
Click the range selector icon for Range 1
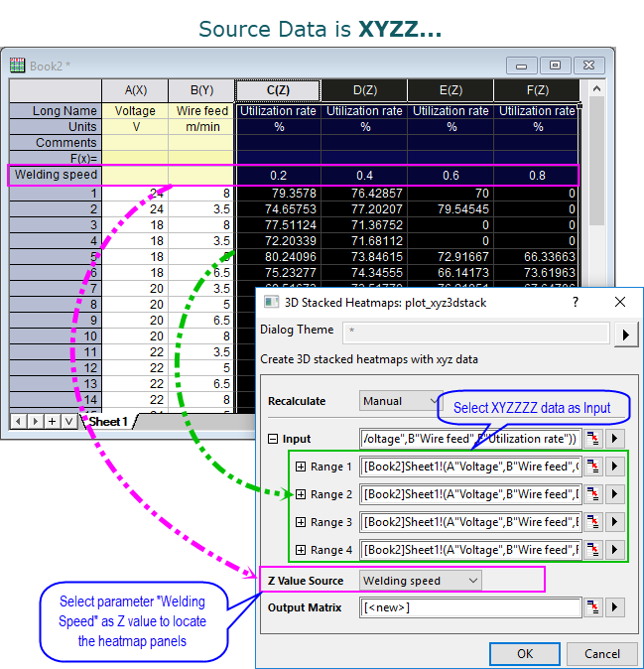[594, 467]
